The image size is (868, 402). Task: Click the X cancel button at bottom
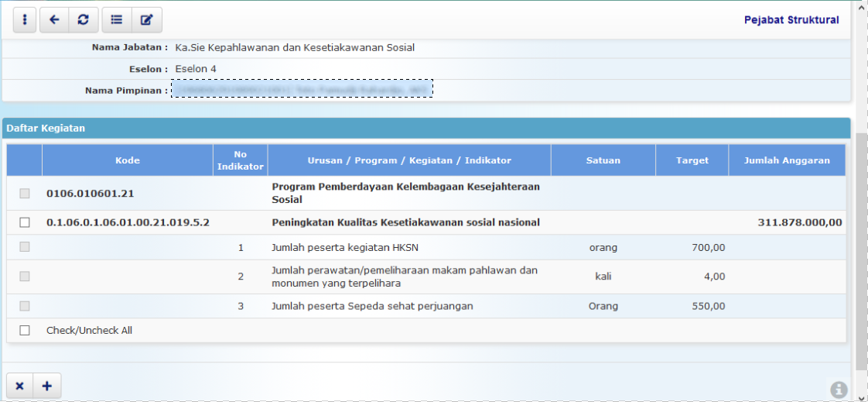click(x=20, y=386)
